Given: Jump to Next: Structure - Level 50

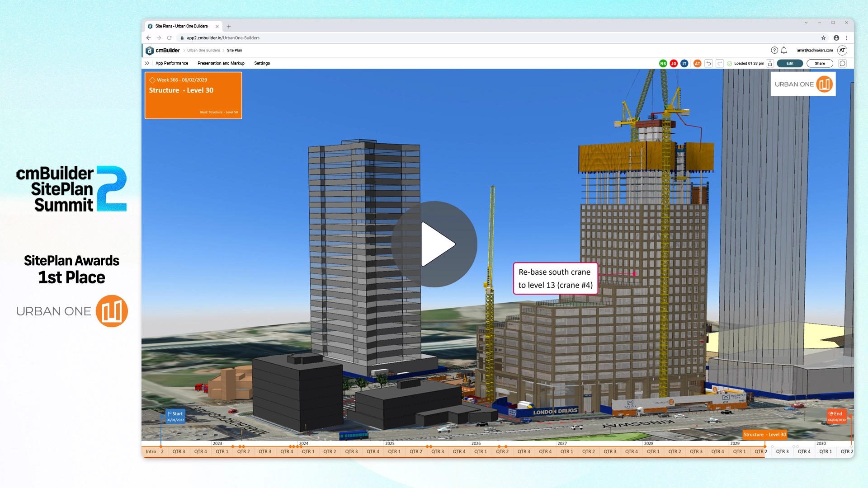Looking at the screenshot, I should pos(219,112).
